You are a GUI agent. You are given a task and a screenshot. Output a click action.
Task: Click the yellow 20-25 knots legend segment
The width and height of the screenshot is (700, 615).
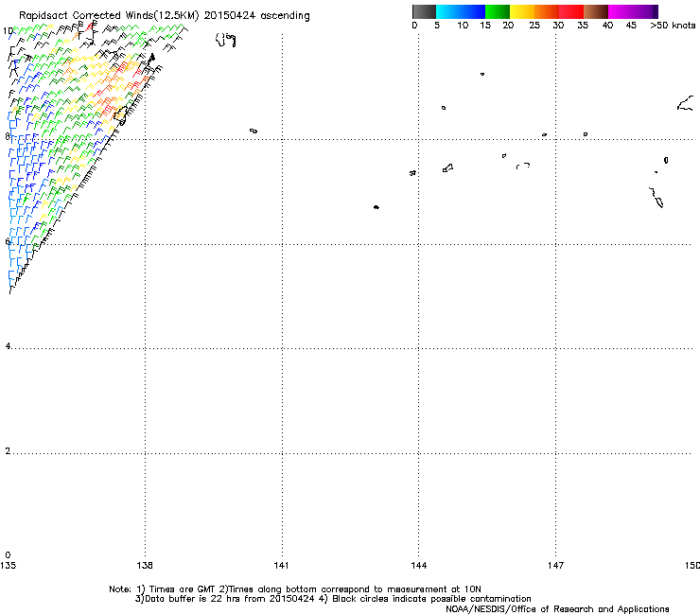[x=522, y=11]
